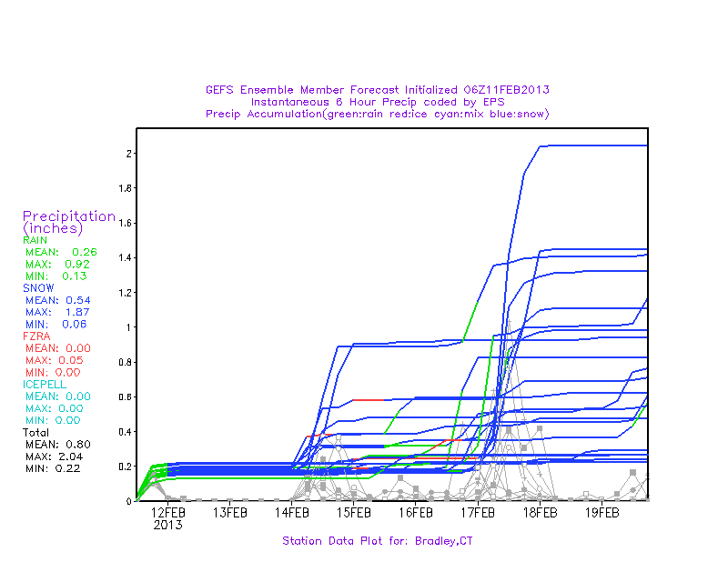Click the '16FEB' x-axis date label
The image size is (728, 562).
pos(416,513)
